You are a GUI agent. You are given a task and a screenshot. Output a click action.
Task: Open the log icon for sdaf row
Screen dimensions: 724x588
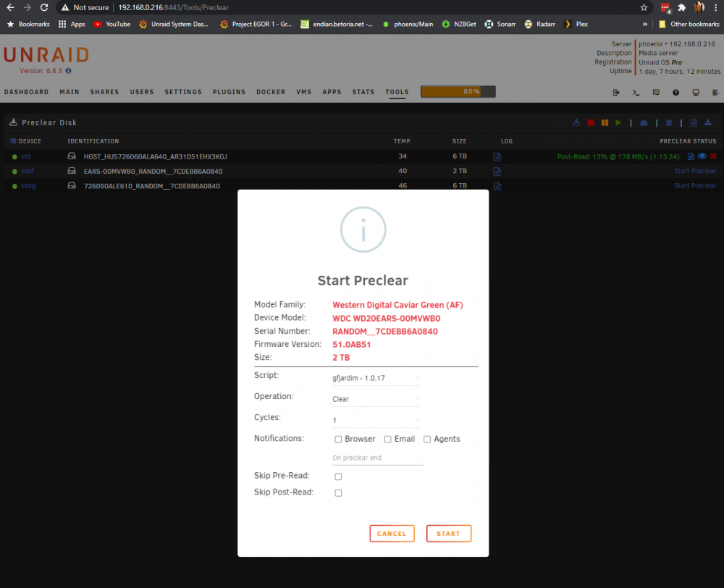click(x=497, y=172)
